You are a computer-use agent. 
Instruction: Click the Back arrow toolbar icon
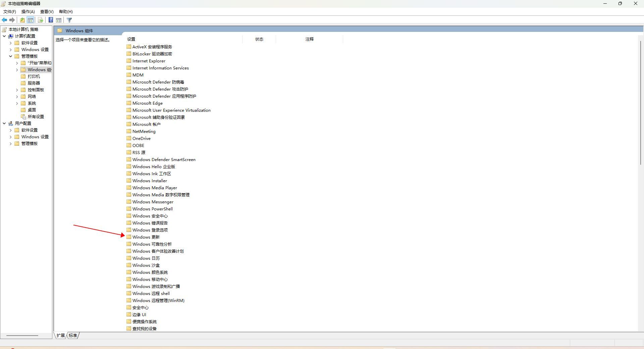[x=4, y=20]
